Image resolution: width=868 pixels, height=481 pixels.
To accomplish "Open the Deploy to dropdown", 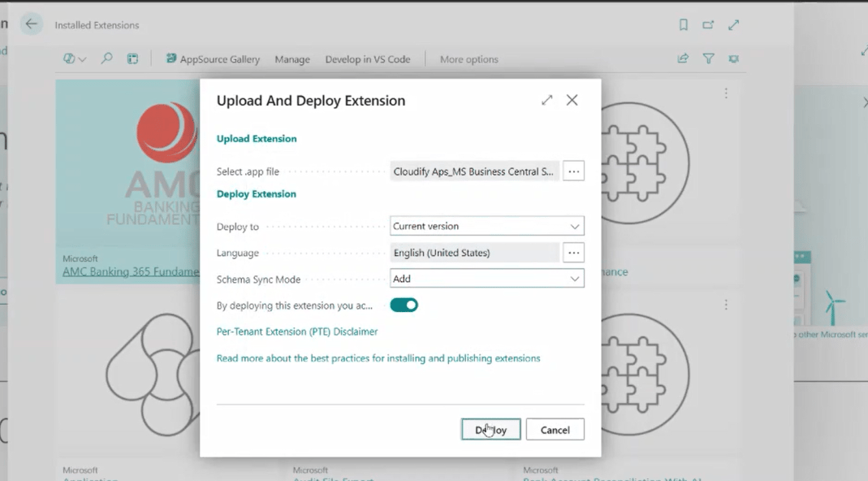I will tap(486, 226).
